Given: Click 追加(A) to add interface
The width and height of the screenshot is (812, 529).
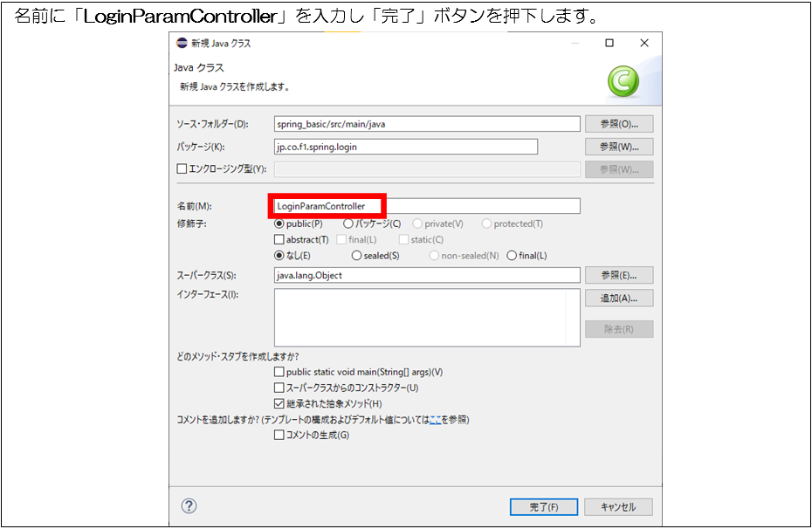Looking at the screenshot, I should click(619, 298).
